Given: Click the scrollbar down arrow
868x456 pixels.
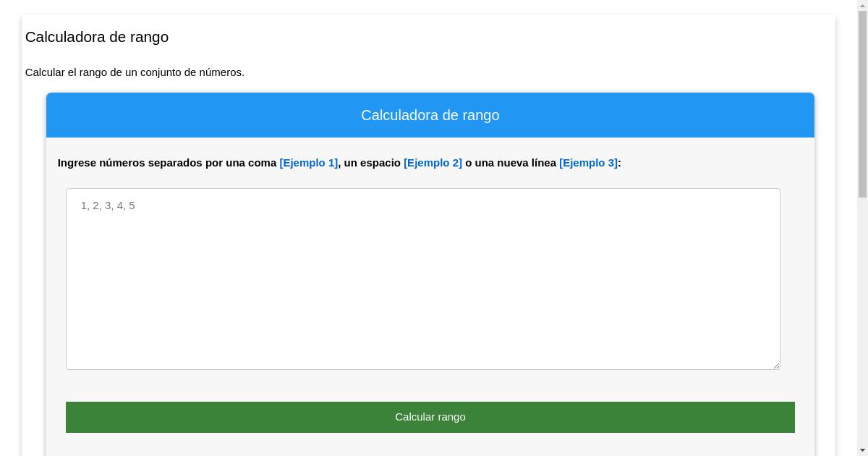Looking at the screenshot, I should [x=863, y=449].
